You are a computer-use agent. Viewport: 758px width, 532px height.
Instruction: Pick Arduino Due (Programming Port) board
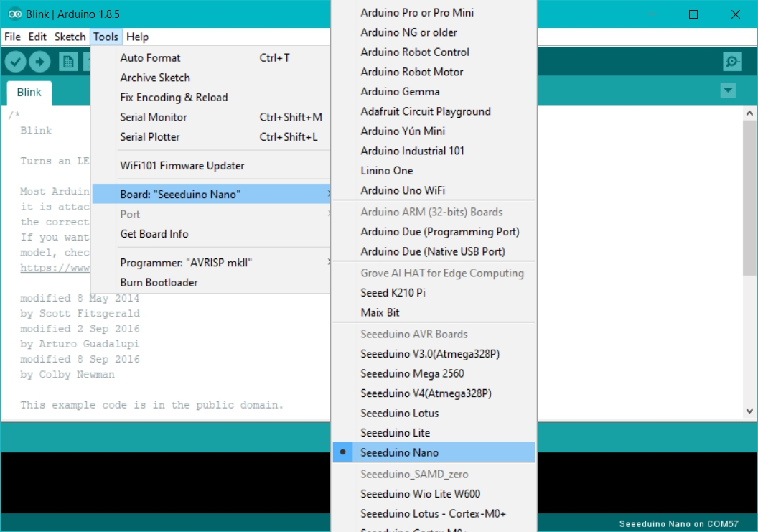tap(439, 231)
